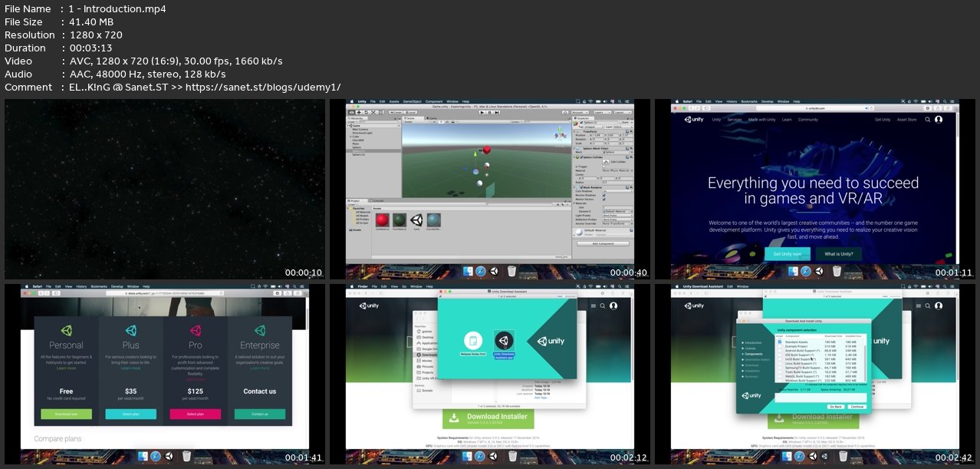Collapse Mesh Renderer component in Inspector
Viewport: 980px width, 469px height.
point(574,187)
